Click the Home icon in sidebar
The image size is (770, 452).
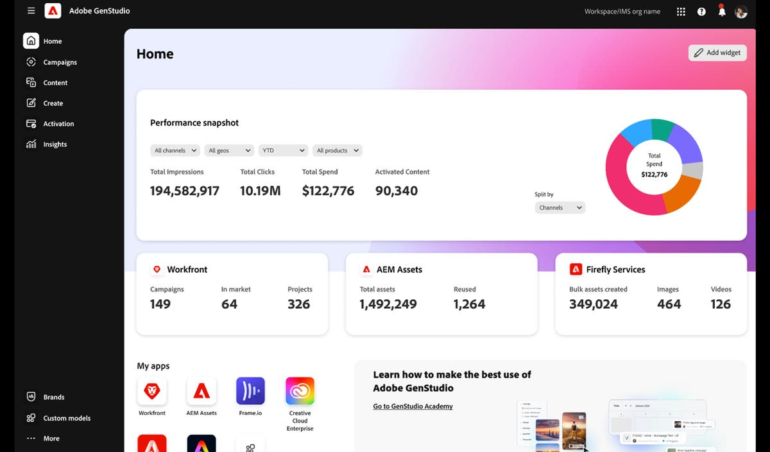[x=31, y=41]
